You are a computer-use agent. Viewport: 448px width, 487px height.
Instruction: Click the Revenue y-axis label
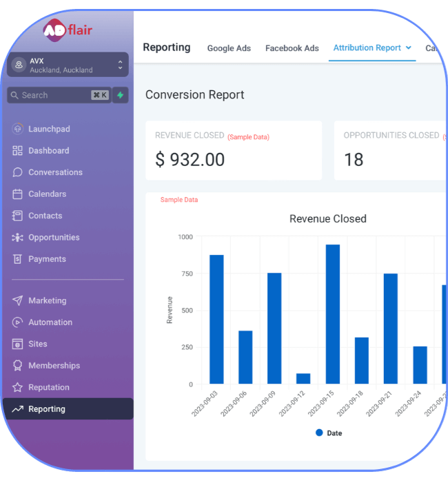coord(170,310)
